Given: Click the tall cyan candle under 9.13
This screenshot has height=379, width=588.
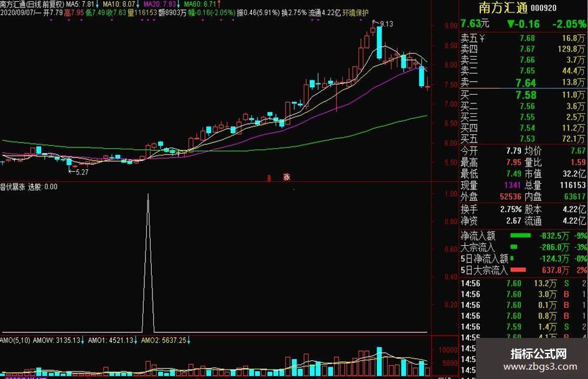Looking at the screenshot, I should click(x=379, y=42).
